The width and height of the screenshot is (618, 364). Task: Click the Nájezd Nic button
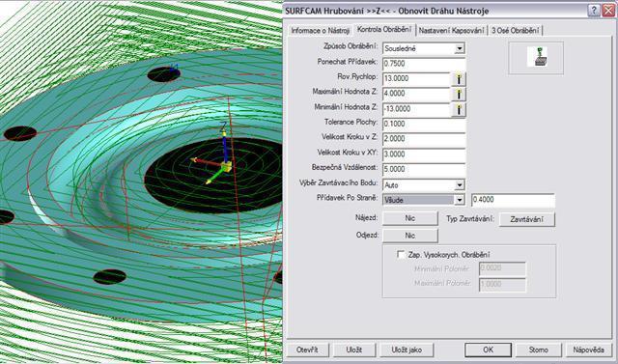coord(409,218)
